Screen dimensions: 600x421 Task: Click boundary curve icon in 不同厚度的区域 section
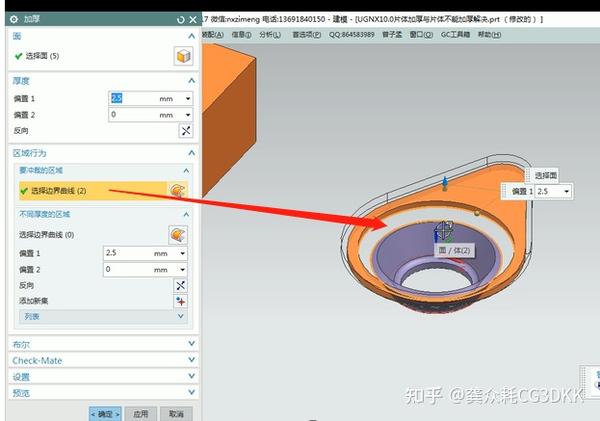pyautogui.click(x=178, y=235)
